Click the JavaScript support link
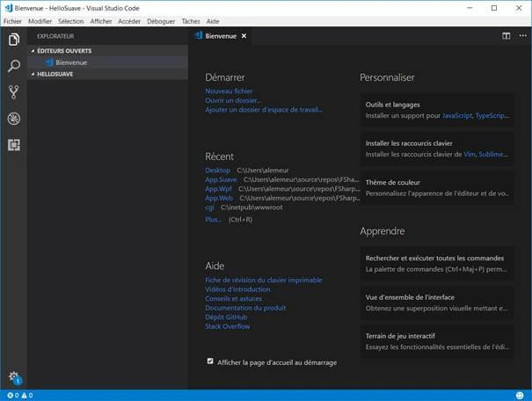532x401 pixels. (457, 116)
